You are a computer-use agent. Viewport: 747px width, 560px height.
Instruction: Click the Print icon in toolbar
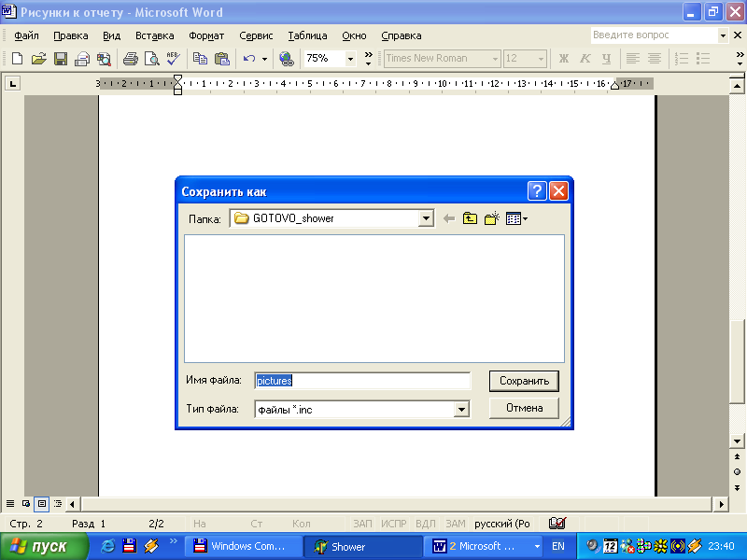coord(130,59)
